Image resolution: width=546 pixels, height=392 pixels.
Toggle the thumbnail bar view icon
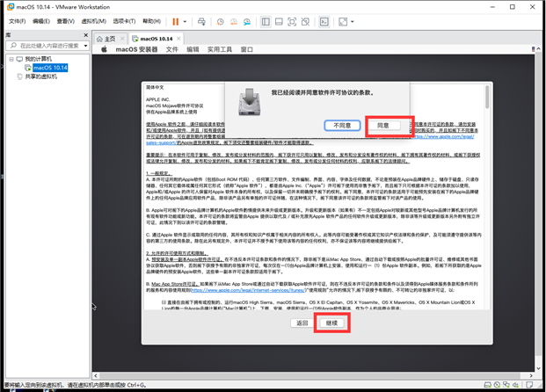point(279,22)
